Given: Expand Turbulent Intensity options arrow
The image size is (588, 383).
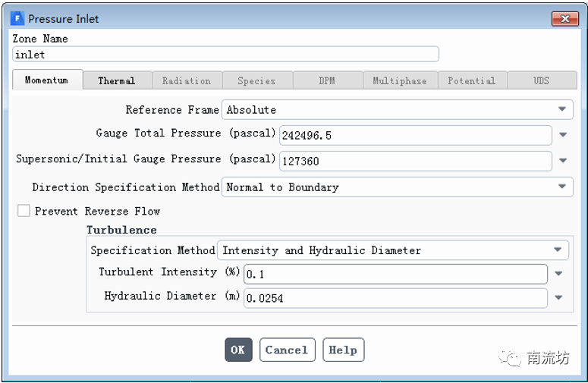Looking at the screenshot, I should point(558,274).
